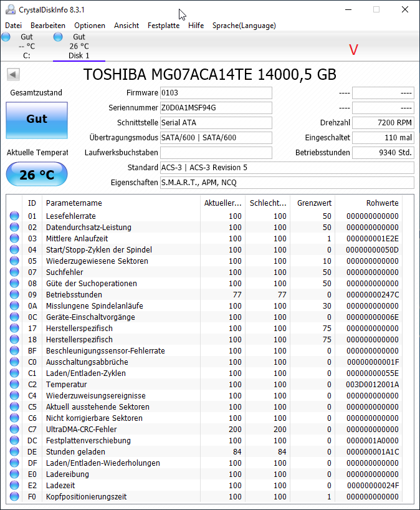This screenshot has height=510, width=420.
Task: Click the Seriennummer field
Action: pyautogui.click(x=216, y=108)
